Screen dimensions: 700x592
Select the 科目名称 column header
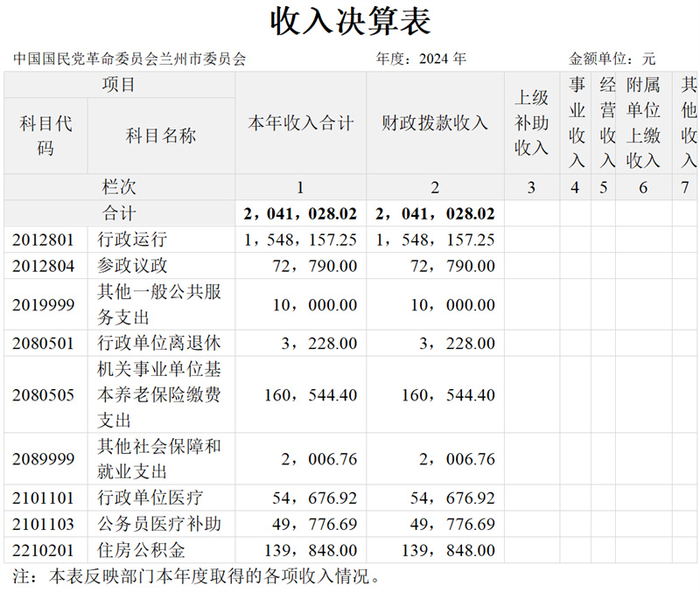[x=161, y=136]
